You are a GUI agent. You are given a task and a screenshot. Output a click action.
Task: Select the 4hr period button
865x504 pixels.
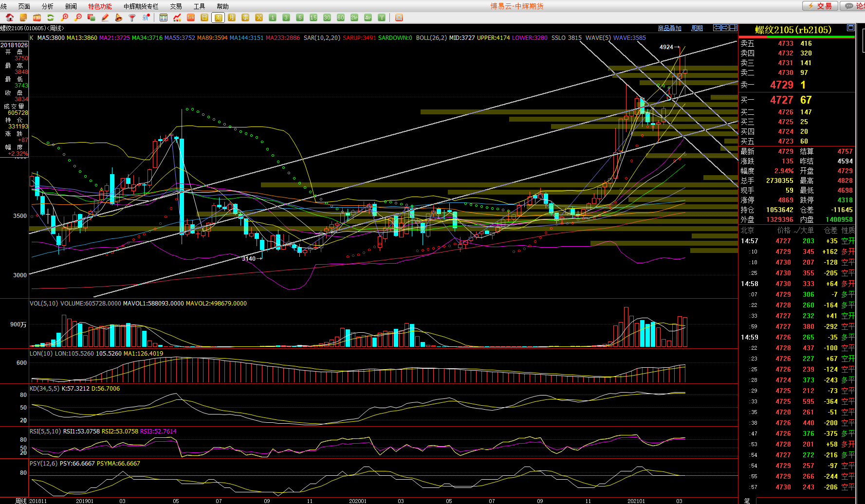(368, 18)
